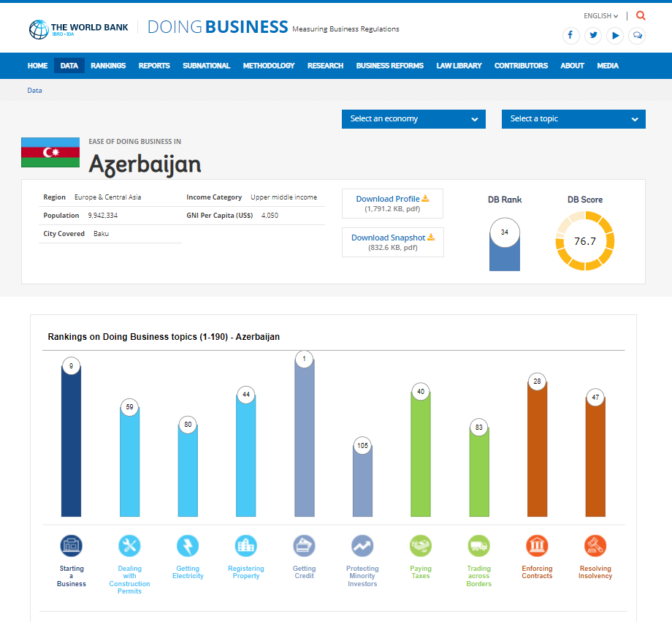Click the Starting a Business label
The height and width of the screenshot is (622, 672).
click(72, 576)
